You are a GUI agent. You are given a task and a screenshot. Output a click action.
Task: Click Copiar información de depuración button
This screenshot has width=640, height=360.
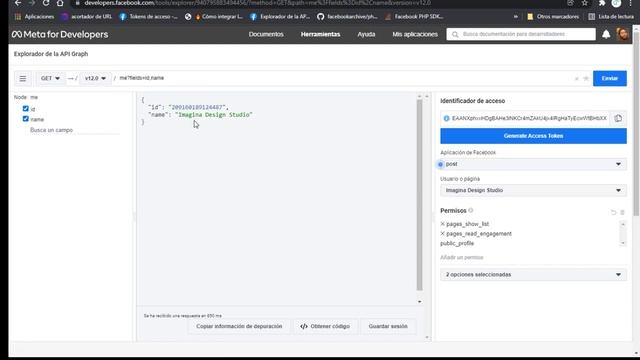239,327
